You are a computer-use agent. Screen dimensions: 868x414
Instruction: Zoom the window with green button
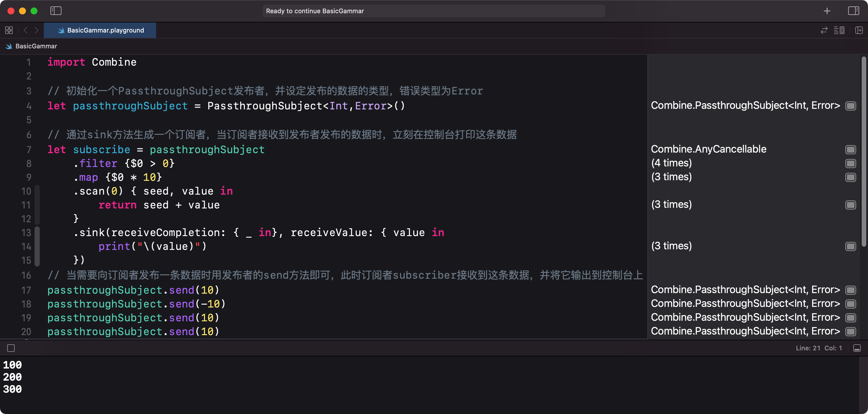34,11
